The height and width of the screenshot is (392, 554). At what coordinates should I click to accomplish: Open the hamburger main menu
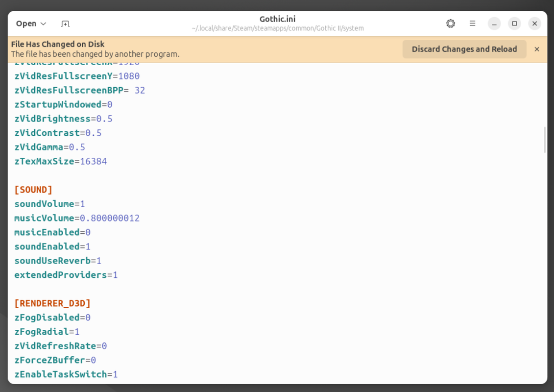tap(472, 24)
